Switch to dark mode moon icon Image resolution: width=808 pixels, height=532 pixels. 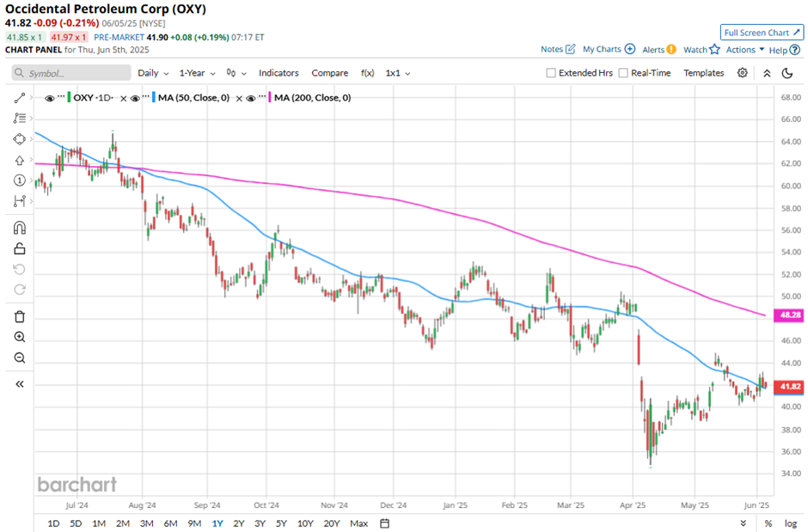tap(787, 73)
